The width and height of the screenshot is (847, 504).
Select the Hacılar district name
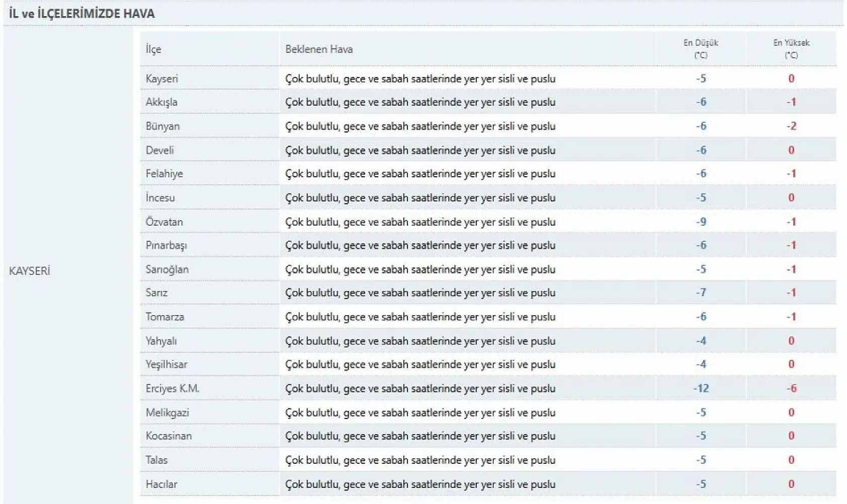click(x=161, y=484)
